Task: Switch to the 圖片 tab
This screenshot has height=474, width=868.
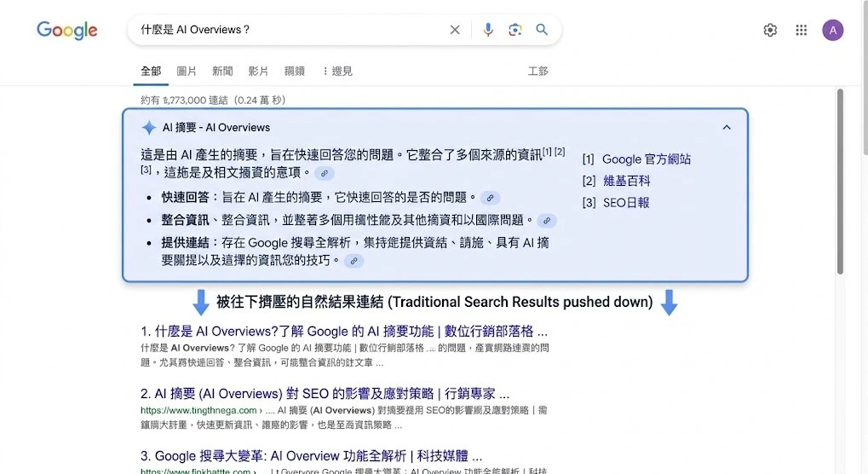Action: pyautogui.click(x=187, y=71)
